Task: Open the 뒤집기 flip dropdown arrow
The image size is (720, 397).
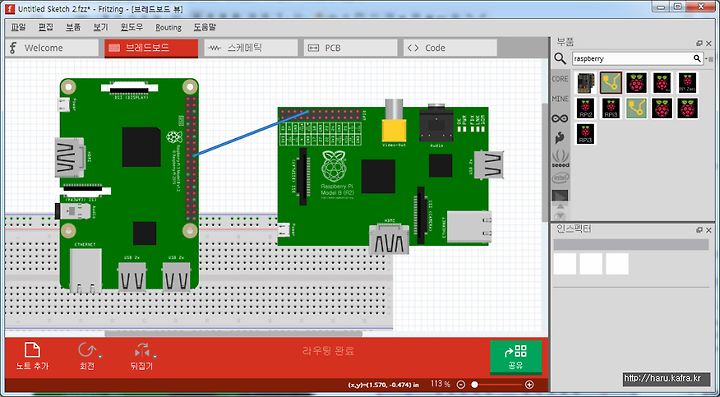Action: tap(155, 356)
